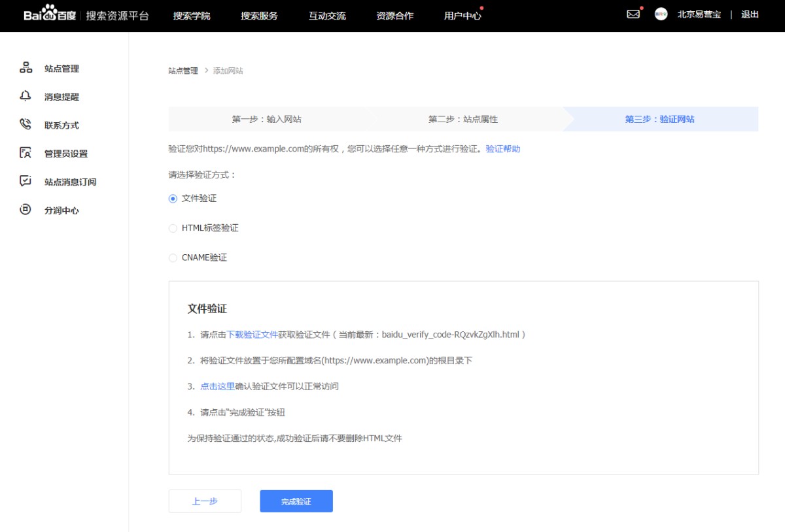Click the 管理员设置 sidebar icon
The image size is (785, 532).
point(26,154)
